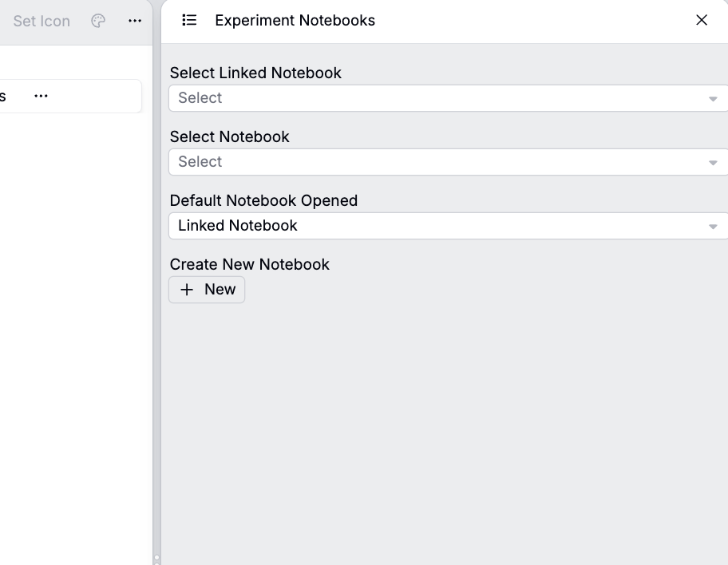Click the arrow on the Select Notebook dropdown
728x565 pixels.
(x=713, y=163)
